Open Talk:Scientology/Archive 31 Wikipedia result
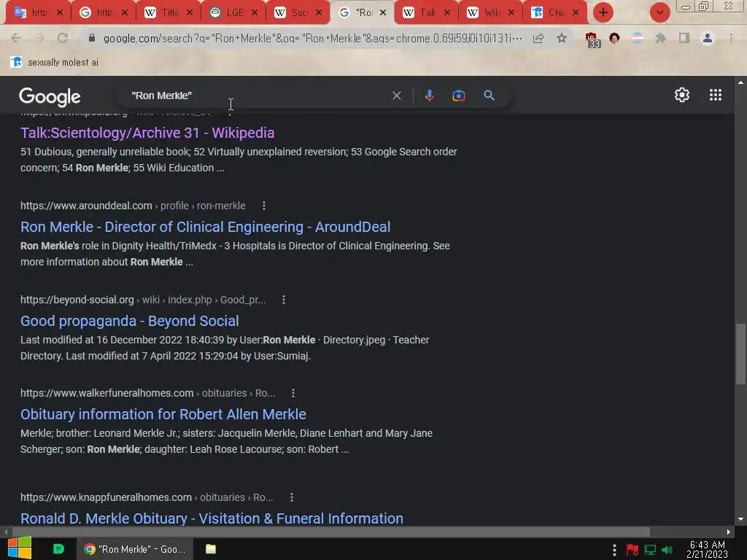Image resolution: width=747 pixels, height=560 pixels. coord(147,133)
